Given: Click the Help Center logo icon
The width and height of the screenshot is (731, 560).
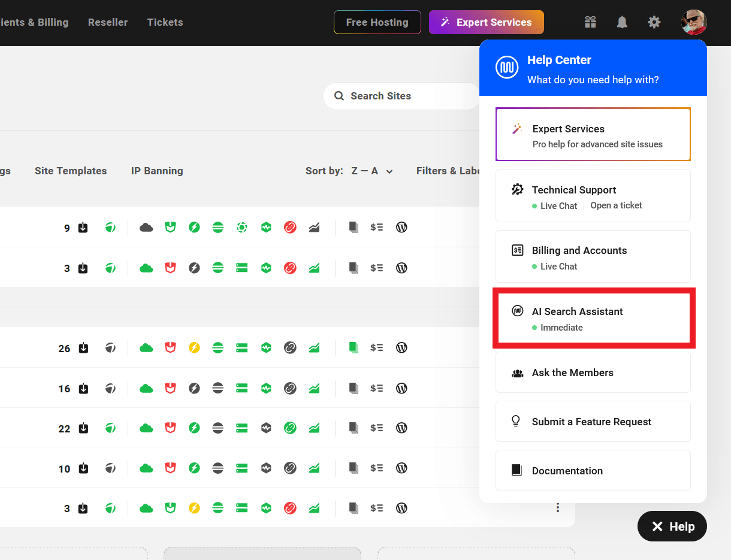Looking at the screenshot, I should [507, 68].
